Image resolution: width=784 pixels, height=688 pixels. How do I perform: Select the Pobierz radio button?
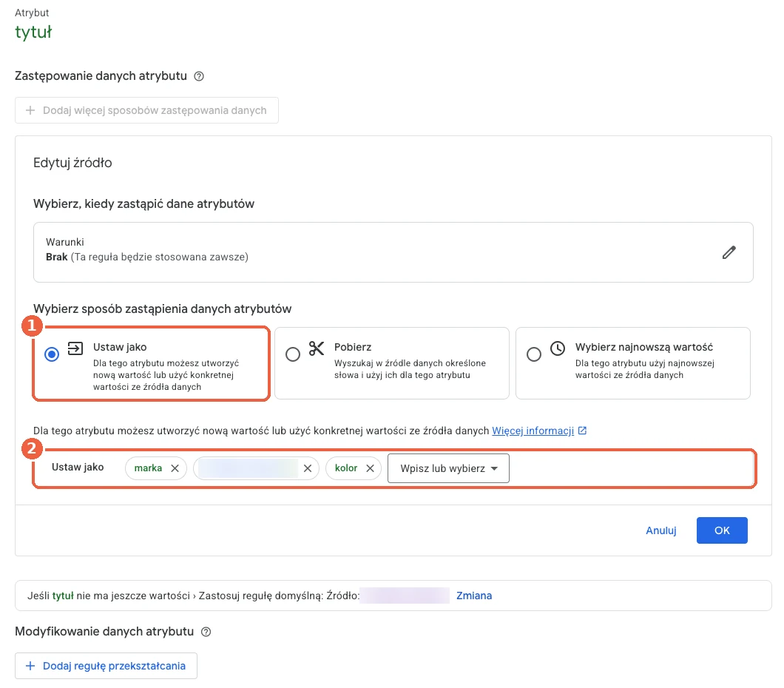(293, 354)
